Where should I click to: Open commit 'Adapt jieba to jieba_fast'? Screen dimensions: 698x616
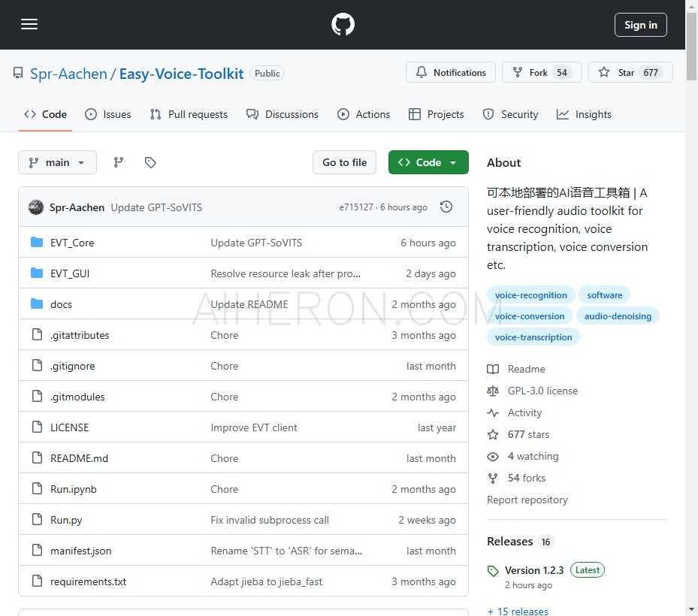(x=266, y=581)
